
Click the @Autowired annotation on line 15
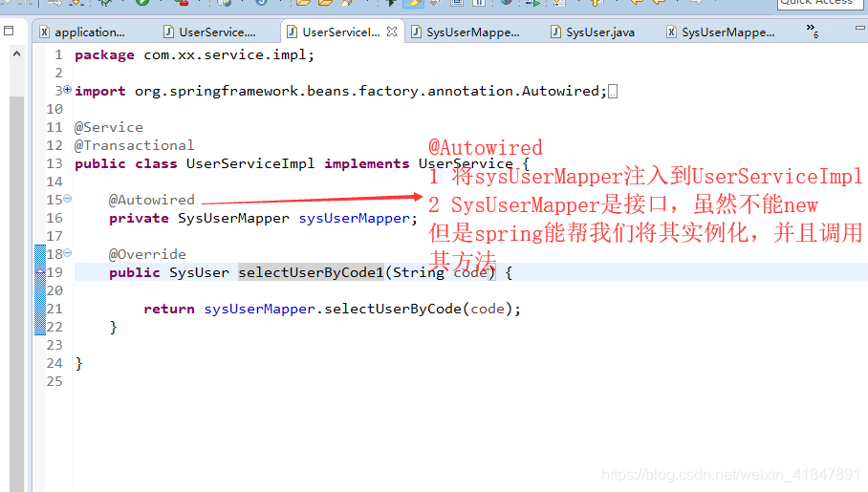click(152, 200)
